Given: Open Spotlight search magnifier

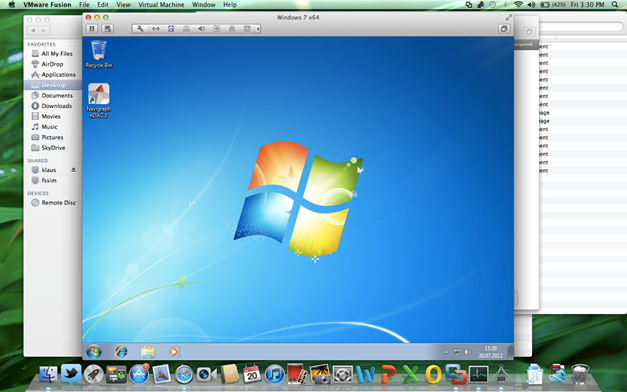Looking at the screenshot, I should click(615, 5).
